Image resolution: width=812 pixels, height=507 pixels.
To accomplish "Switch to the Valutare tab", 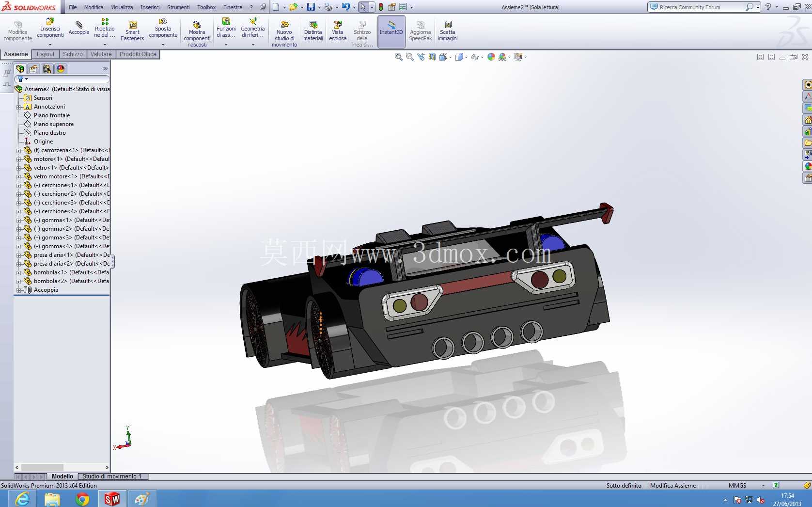I will pyautogui.click(x=101, y=54).
